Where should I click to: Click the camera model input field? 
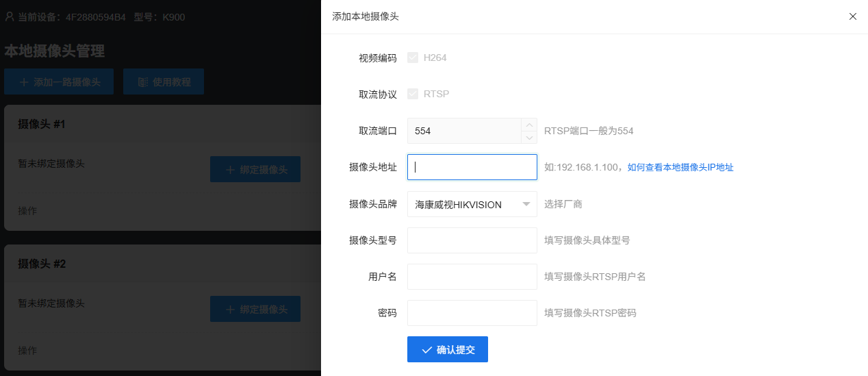coord(472,240)
